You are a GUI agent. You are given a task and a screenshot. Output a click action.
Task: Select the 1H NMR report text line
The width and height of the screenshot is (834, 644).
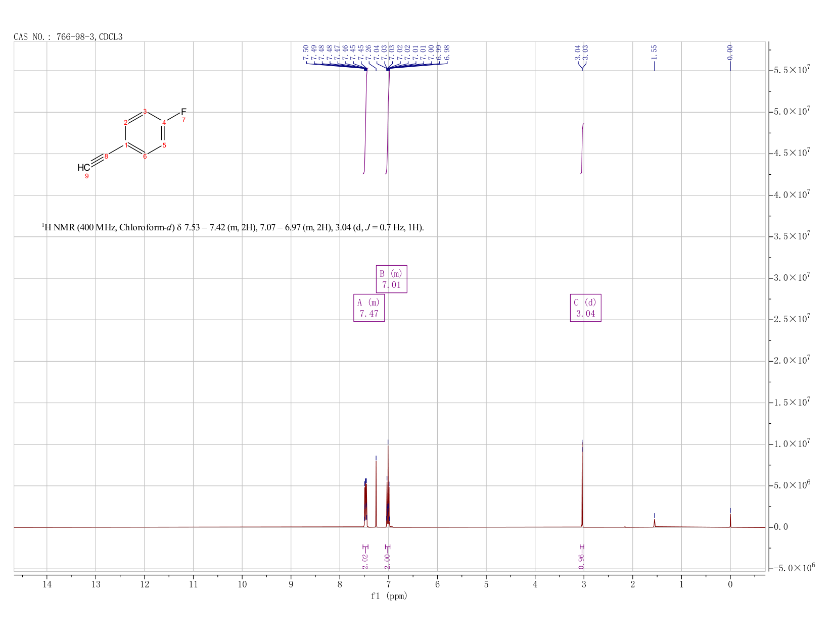pyautogui.click(x=233, y=228)
